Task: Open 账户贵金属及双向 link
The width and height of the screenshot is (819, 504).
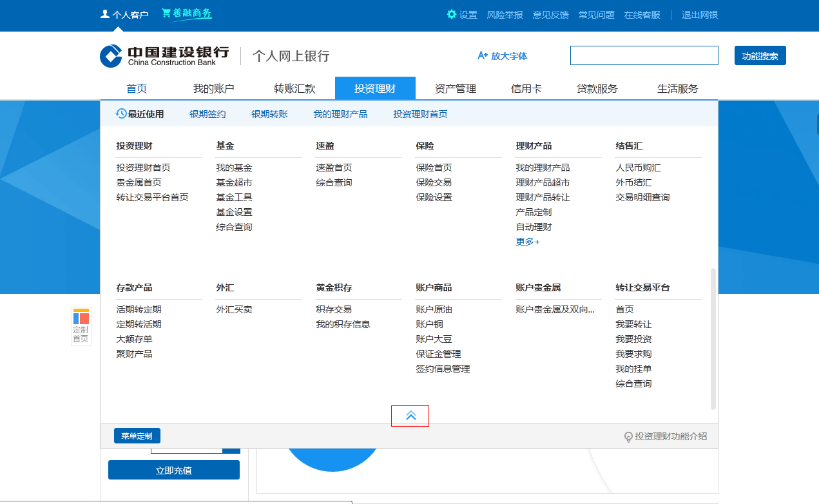Action: click(555, 309)
